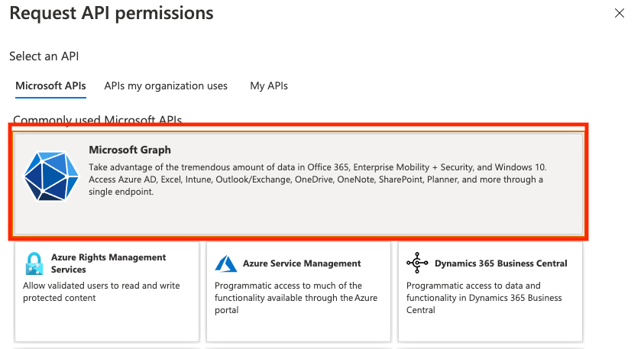Close the Request API permissions panel
Viewport: 644px width, 349px height.
pyautogui.click(x=620, y=13)
